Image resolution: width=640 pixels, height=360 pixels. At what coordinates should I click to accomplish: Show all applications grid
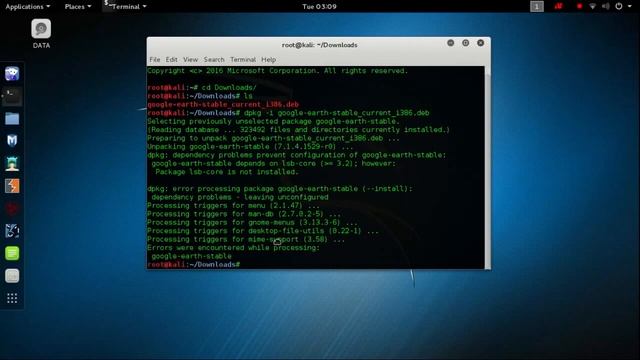(12, 298)
